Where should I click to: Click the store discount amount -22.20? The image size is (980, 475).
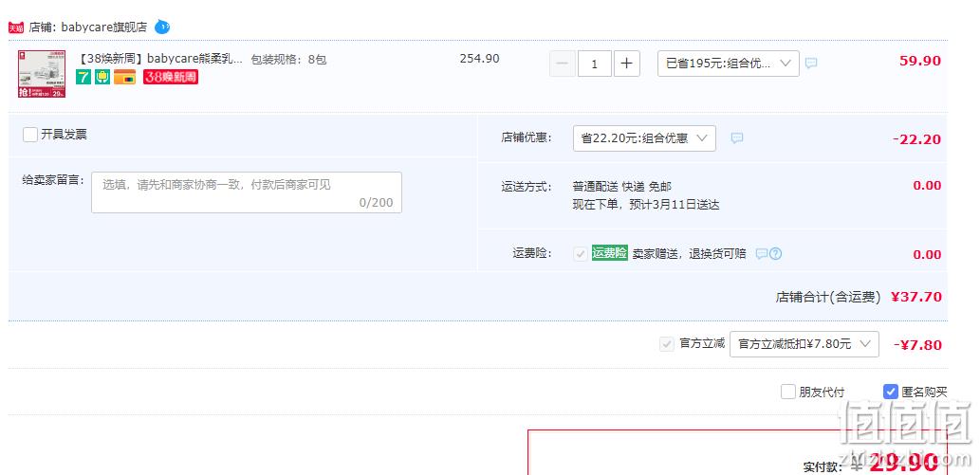[916, 139]
